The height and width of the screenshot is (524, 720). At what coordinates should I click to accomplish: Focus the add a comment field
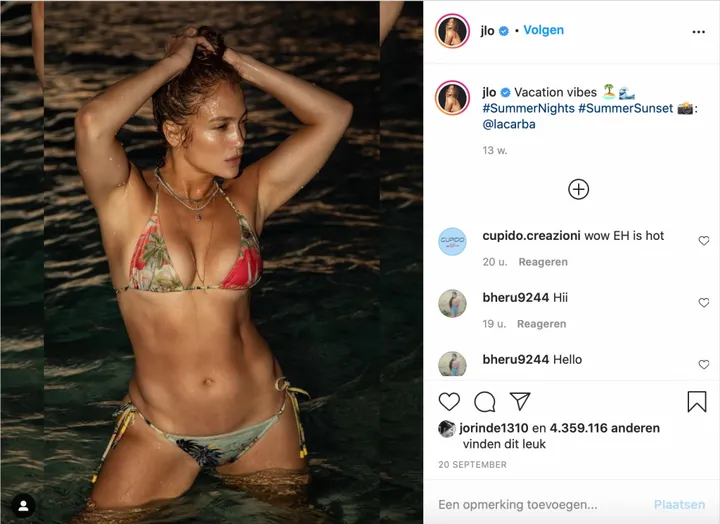click(542, 505)
